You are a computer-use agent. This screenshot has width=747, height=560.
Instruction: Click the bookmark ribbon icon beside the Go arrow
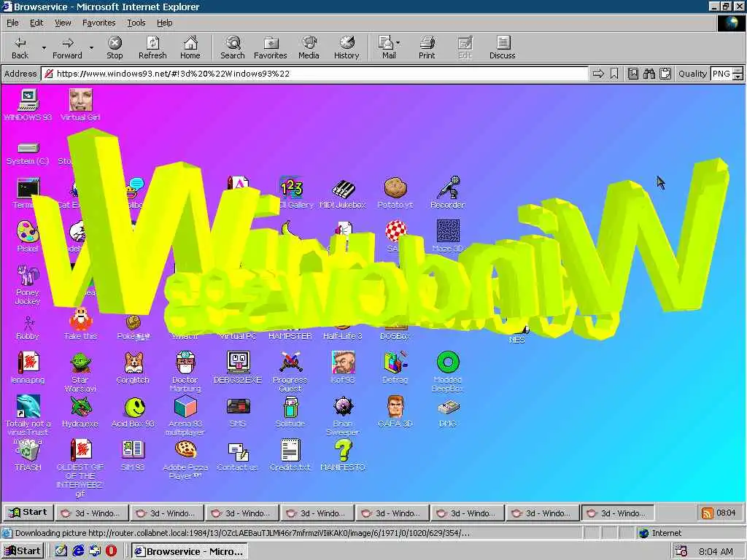click(x=614, y=74)
